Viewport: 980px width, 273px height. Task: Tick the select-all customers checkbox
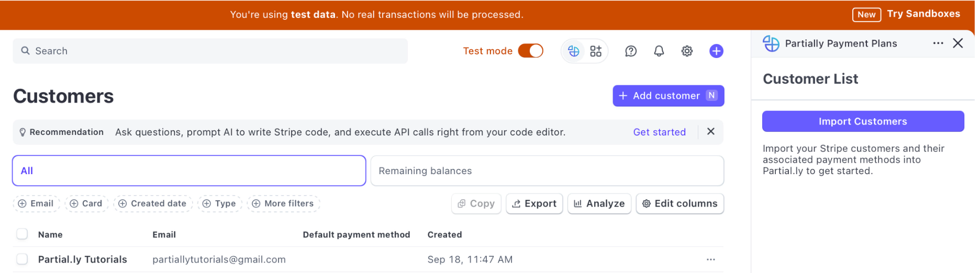click(22, 234)
